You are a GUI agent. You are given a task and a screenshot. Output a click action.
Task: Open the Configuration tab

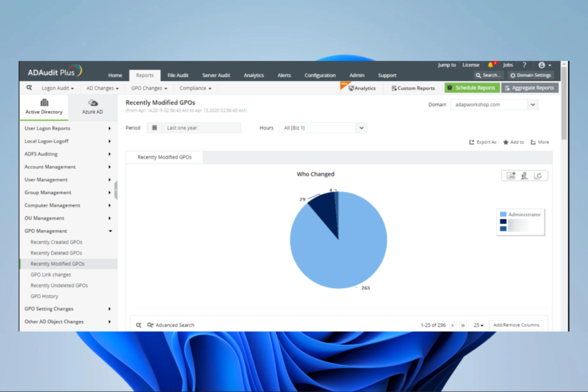coord(320,75)
